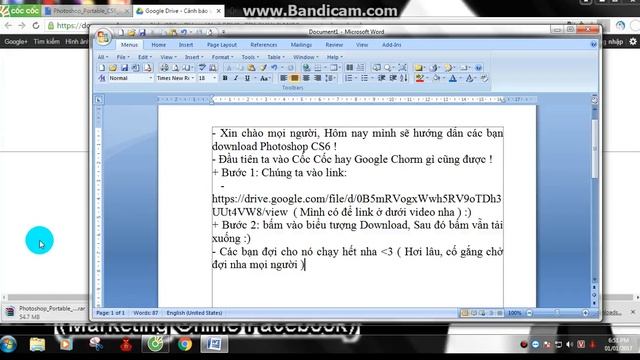Open the Edit classic menu

(144, 57)
